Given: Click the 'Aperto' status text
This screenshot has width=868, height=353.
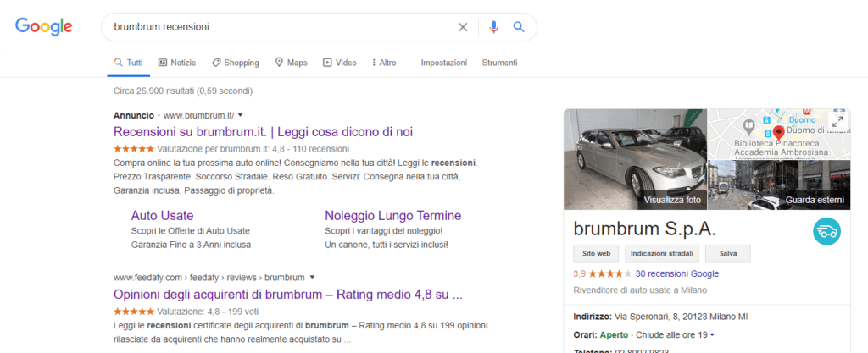Looking at the screenshot, I should point(614,334).
